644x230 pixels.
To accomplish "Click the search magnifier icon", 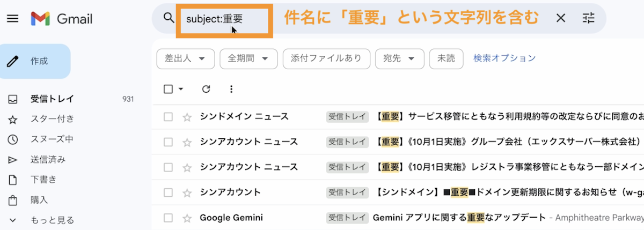I will [169, 18].
